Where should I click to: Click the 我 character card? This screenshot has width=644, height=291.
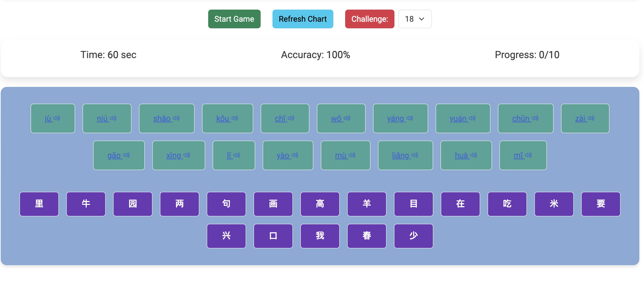[x=320, y=236]
